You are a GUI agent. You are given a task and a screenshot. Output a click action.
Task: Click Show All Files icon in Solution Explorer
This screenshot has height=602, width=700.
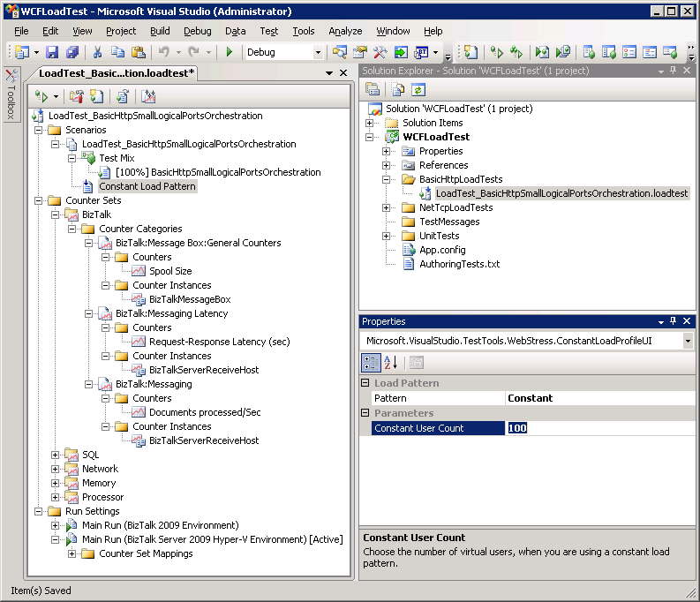[398, 89]
